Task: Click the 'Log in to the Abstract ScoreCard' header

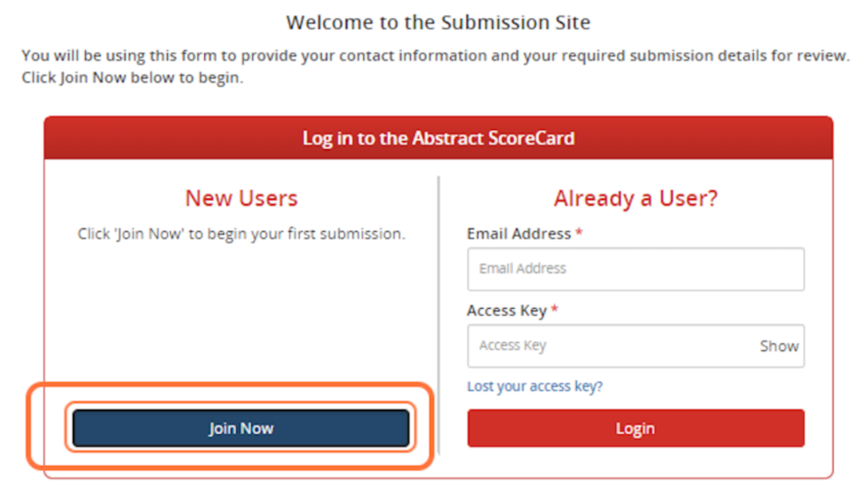Action: click(438, 138)
